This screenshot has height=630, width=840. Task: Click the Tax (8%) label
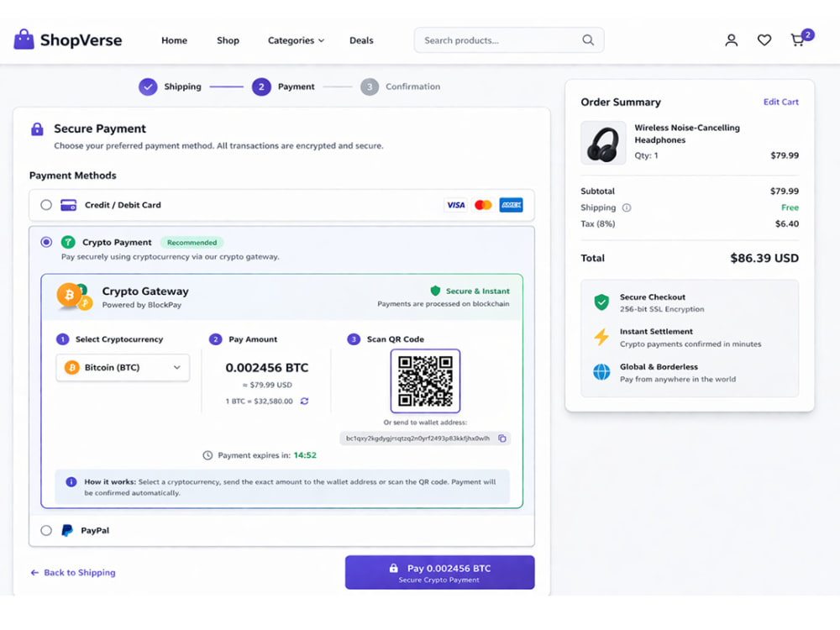click(598, 224)
